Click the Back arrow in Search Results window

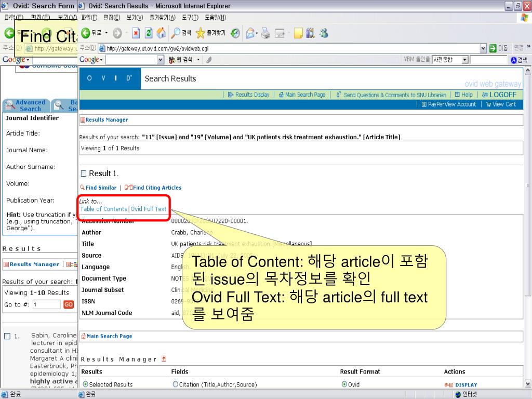[86, 33]
